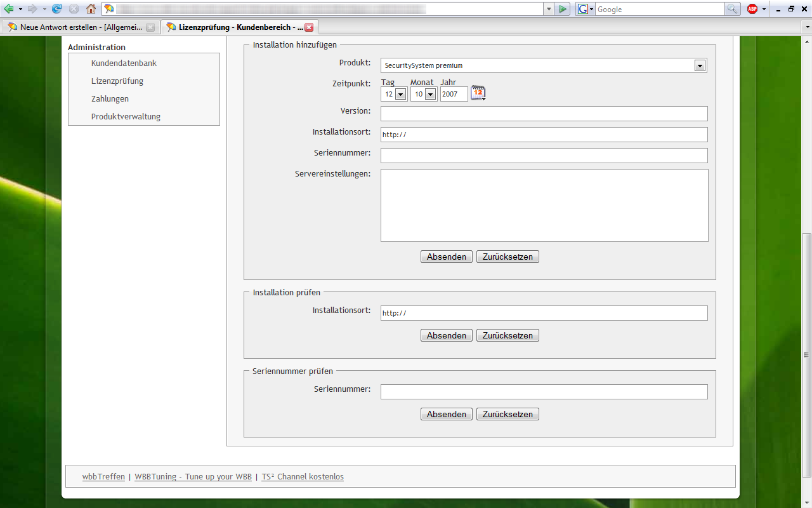Select Produktverwaltung in the Administration menu
The height and width of the screenshot is (508, 812).
(x=126, y=117)
